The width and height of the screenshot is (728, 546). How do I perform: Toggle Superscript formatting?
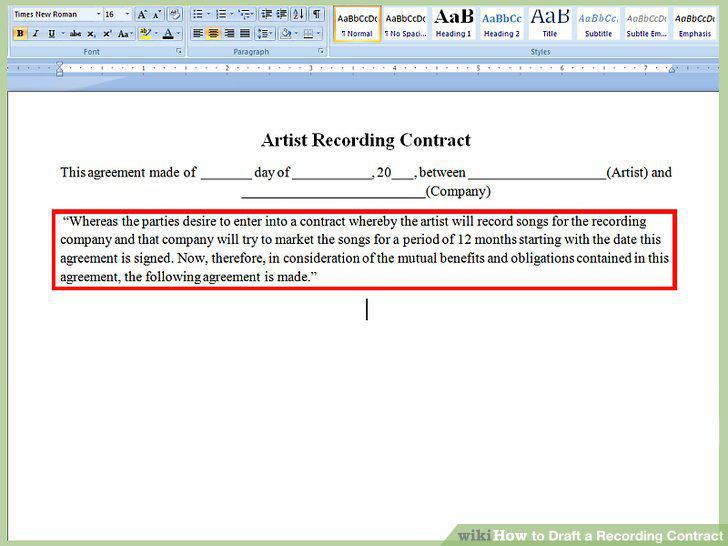(107, 33)
